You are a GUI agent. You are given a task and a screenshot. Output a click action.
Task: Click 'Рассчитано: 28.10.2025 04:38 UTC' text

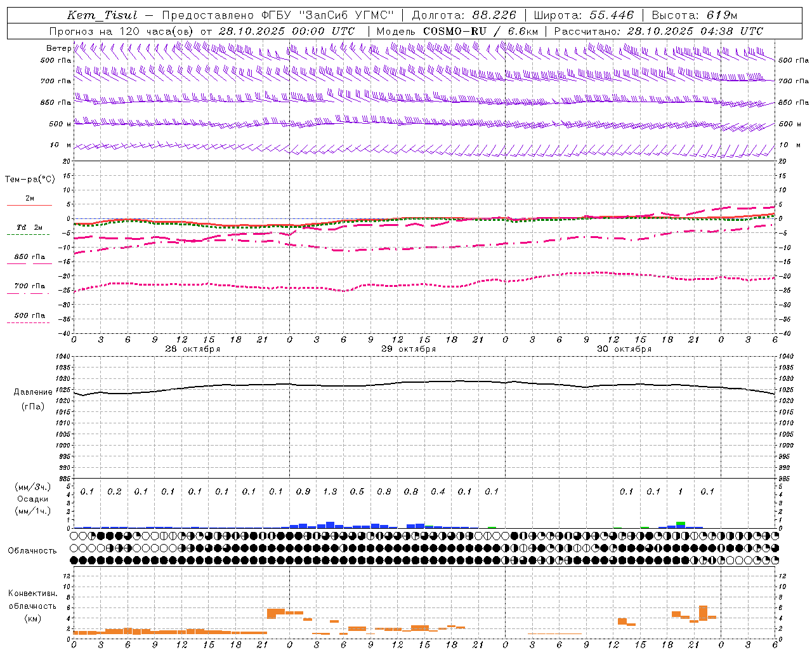coord(658,31)
